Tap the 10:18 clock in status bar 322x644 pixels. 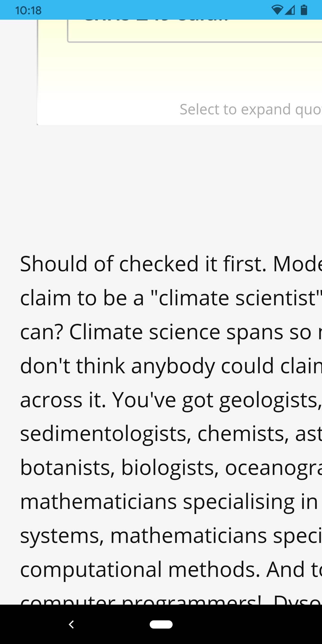coord(28,11)
